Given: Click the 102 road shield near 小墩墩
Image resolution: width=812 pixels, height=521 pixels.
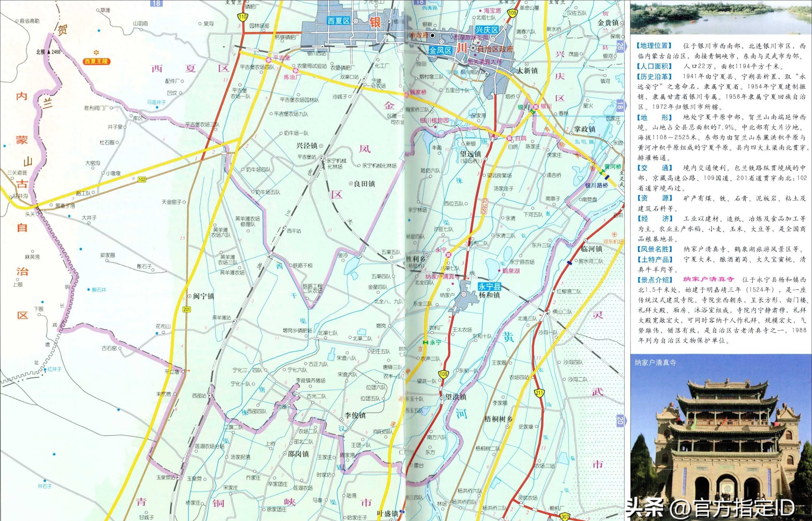Looking at the screenshot, I should click(x=142, y=180).
